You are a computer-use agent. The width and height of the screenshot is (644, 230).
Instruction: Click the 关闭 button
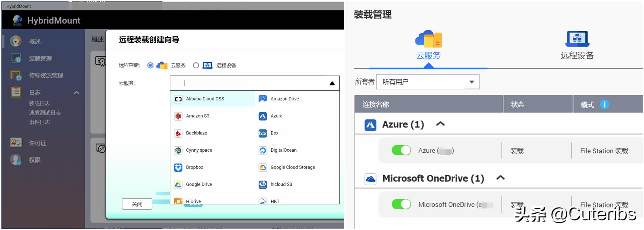(137, 204)
